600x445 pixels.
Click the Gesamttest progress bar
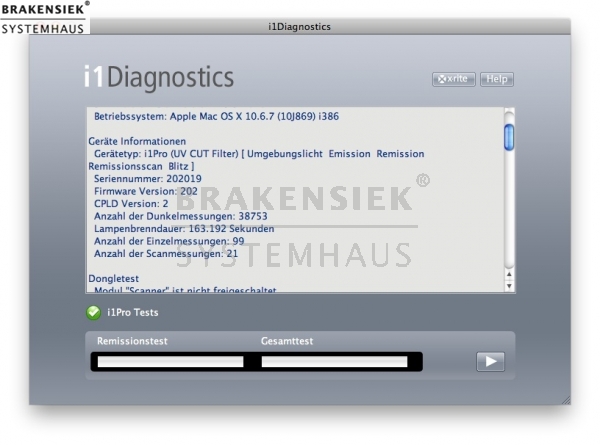pos(334,362)
